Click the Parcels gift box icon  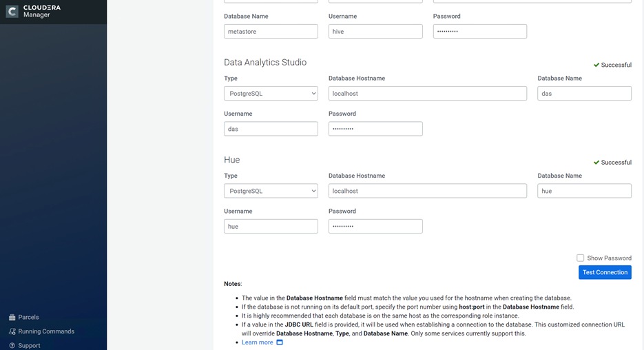tap(12, 317)
